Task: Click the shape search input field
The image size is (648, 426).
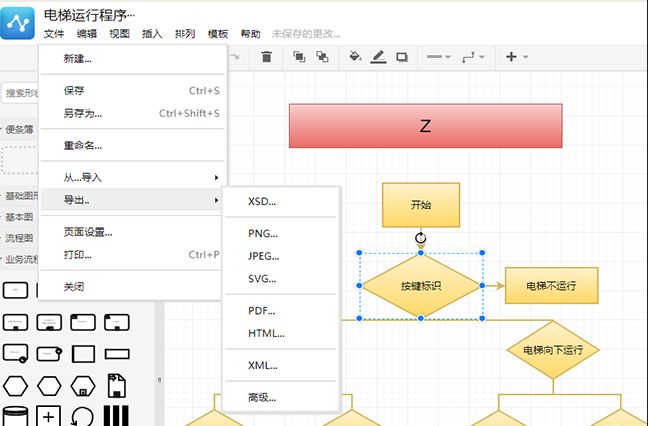Action: point(21,93)
